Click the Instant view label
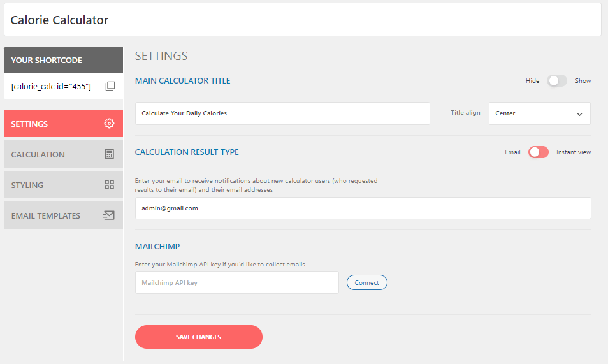 coord(574,152)
